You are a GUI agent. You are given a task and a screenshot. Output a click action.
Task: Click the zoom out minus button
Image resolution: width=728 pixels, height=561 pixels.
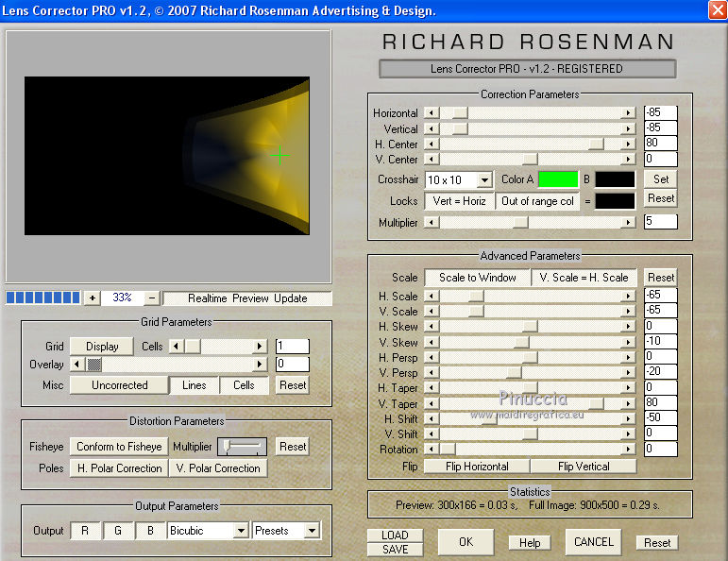point(152,297)
